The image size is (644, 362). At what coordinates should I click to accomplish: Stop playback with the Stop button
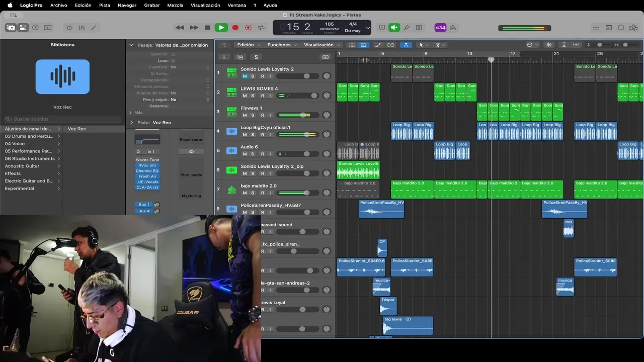click(x=207, y=28)
